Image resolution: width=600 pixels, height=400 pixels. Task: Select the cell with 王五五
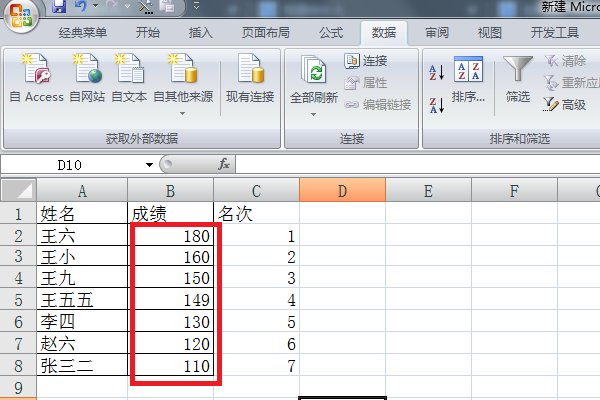pyautogui.click(x=82, y=300)
